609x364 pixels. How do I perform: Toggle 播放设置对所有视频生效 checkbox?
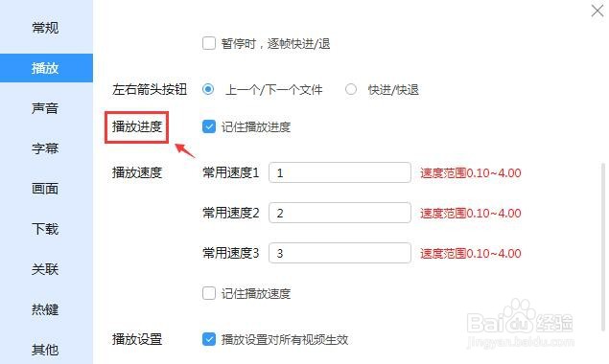pos(209,339)
